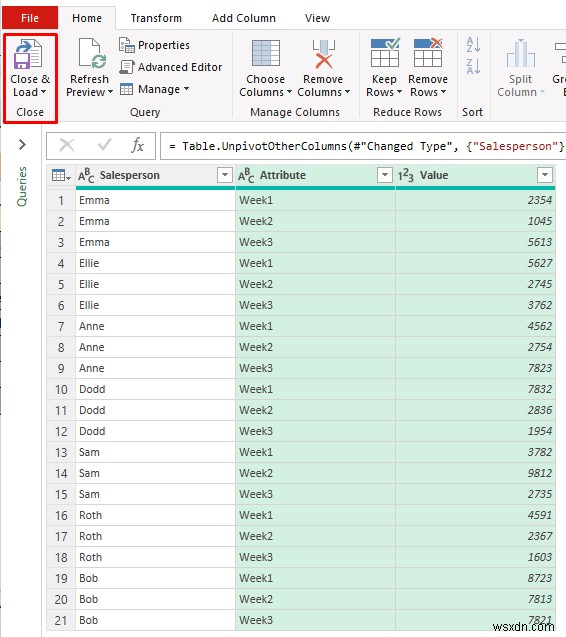This screenshot has height=637, width=566.
Task: Open the Attribute column filter dropdown
Action: tap(384, 175)
